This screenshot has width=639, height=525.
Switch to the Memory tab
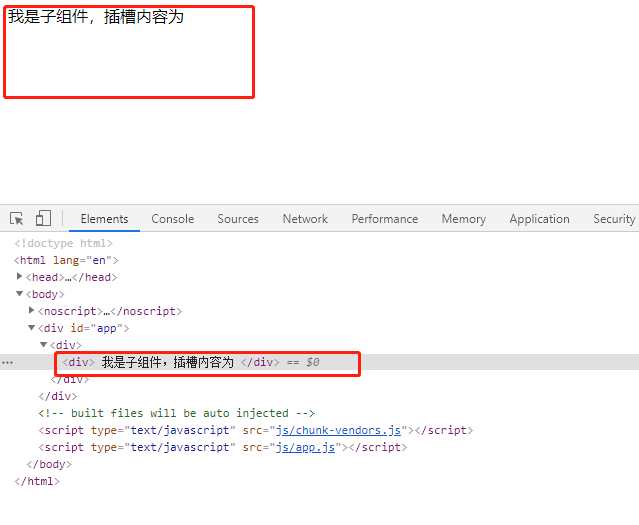[464, 219]
